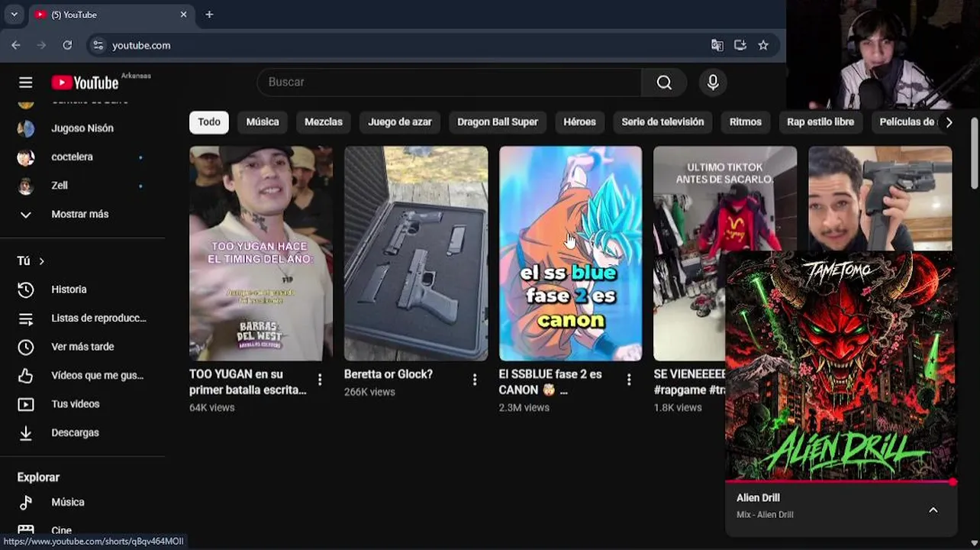Select the Serie de televisión chip
The image size is (980, 550).
click(x=662, y=122)
